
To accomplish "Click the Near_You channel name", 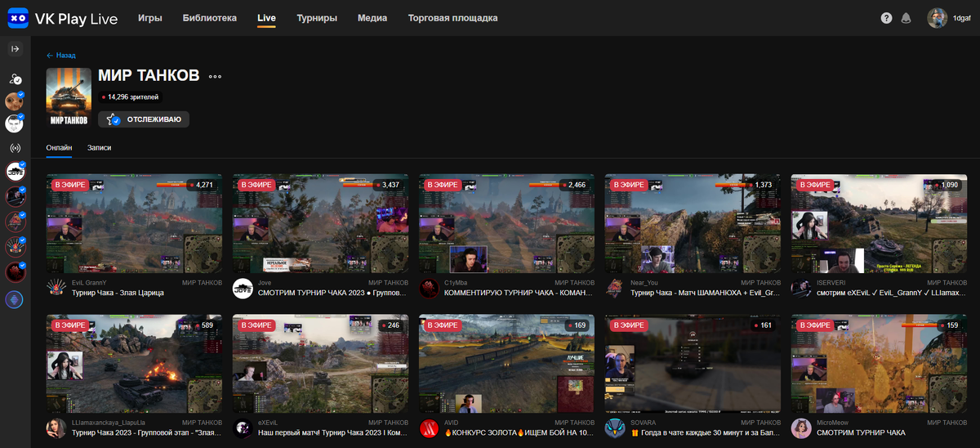I will click(x=644, y=283).
